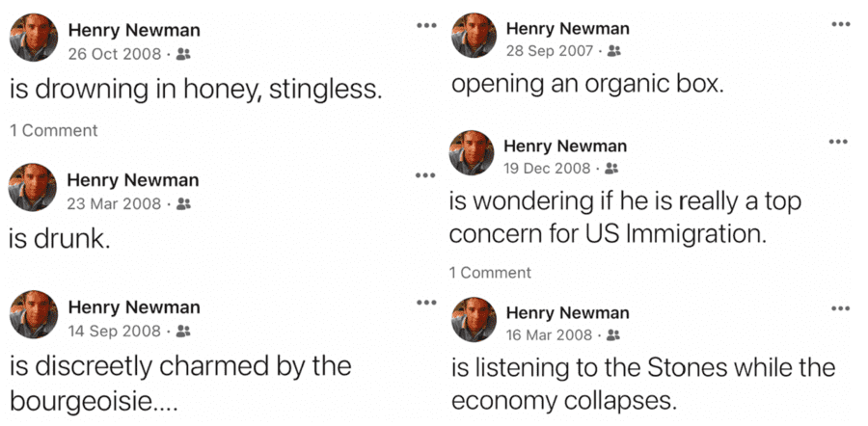Open options menu on 14 Sep 2008 post
Image resolution: width=868 pixels, height=426 pixels.
[424, 303]
